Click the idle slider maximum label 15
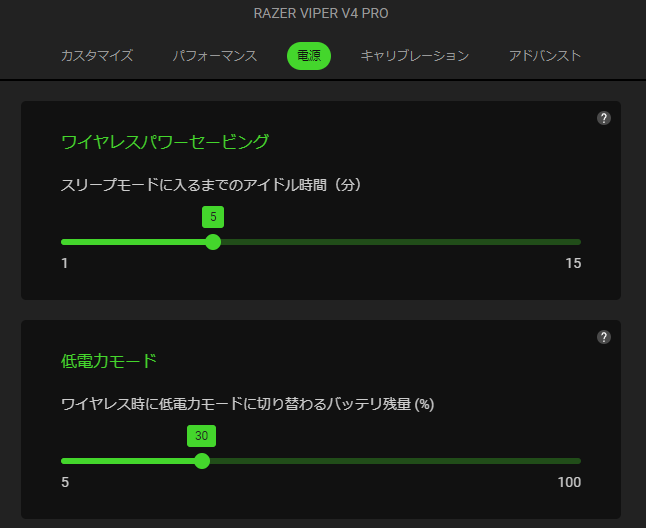 pyautogui.click(x=573, y=264)
